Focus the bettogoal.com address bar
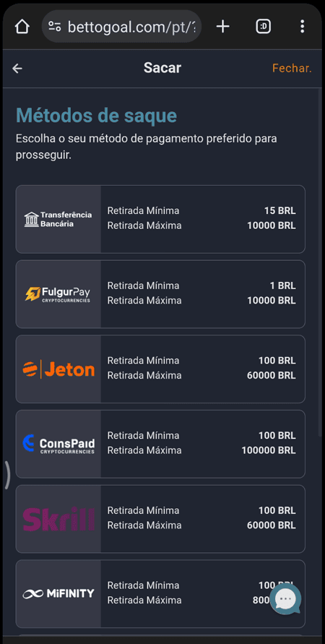Screen dimensions: 325x644 [x=122, y=27]
